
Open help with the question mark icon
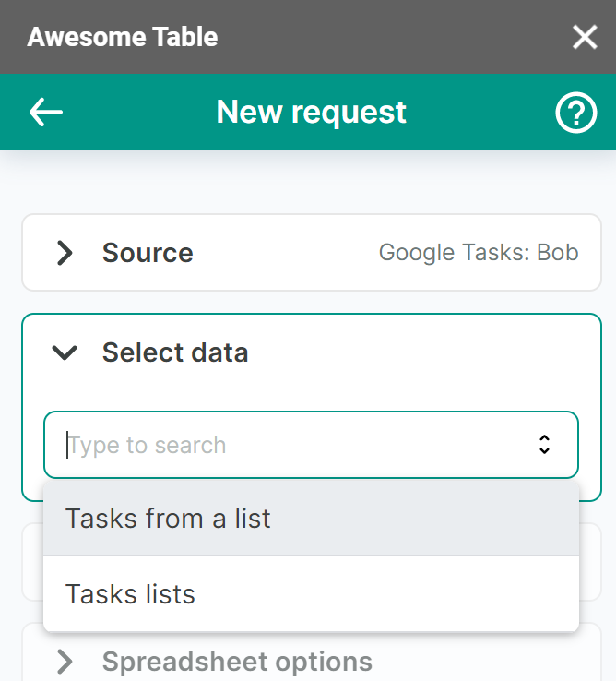tap(576, 113)
